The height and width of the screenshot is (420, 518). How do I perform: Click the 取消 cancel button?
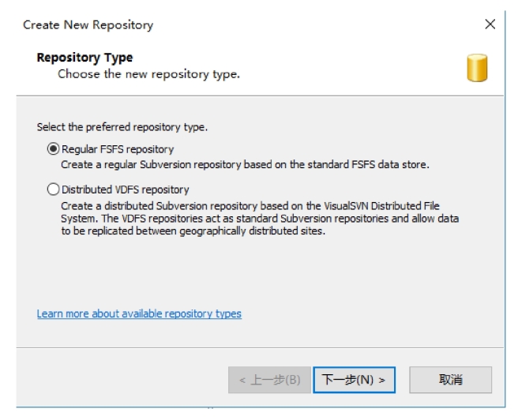[x=451, y=380]
